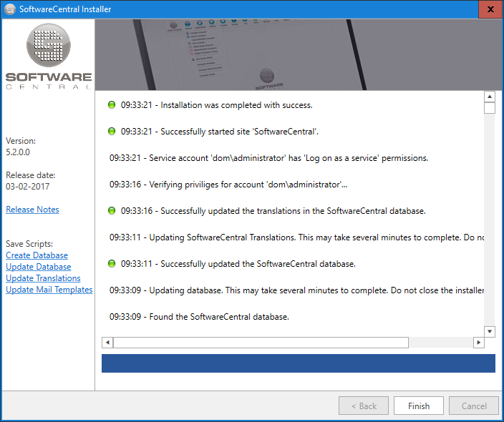The width and height of the screenshot is (504, 422).
Task: Click green icon beside database updated message
Action: (112, 264)
